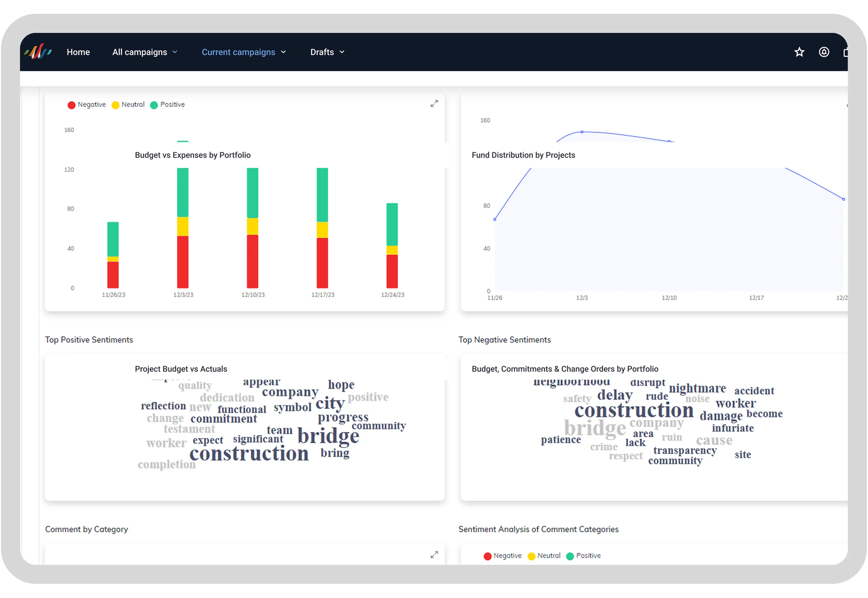Click the red segment of 12/10/23 bar
Viewport: 868px width, 598px height.
(252, 261)
